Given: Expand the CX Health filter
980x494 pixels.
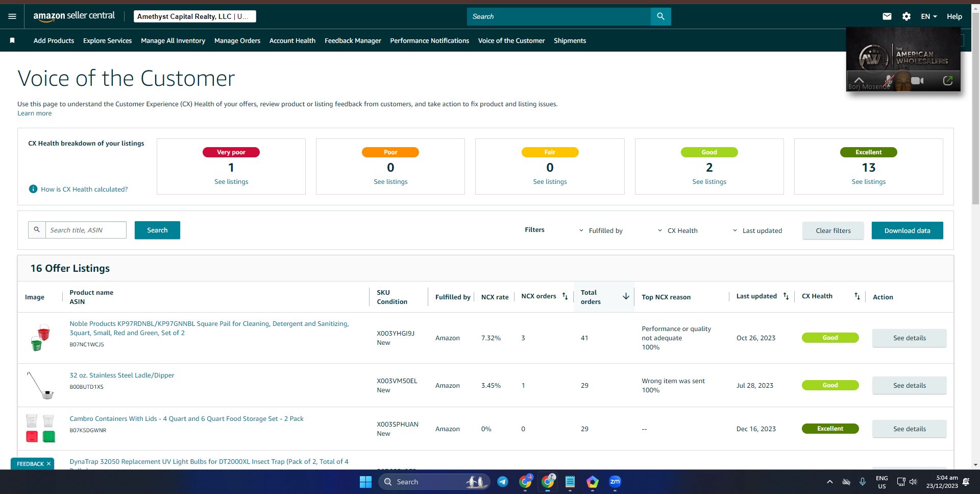Looking at the screenshot, I should tap(677, 230).
